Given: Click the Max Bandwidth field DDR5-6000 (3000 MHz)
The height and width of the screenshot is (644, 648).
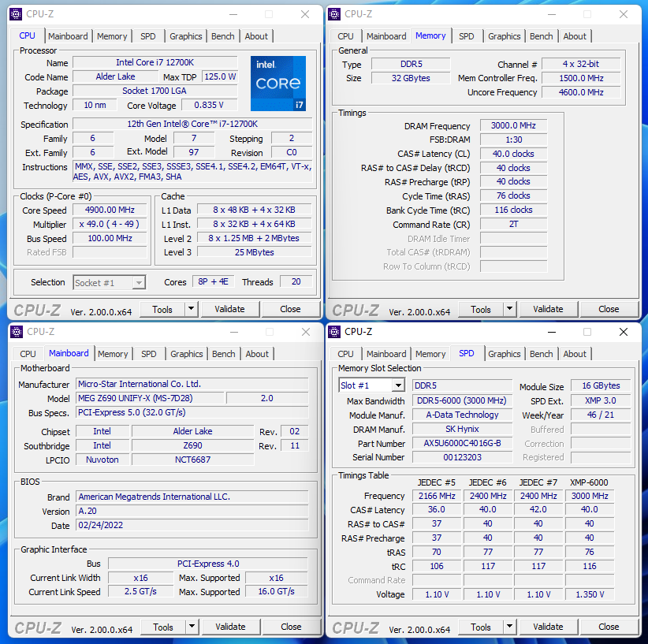Looking at the screenshot, I should 462,401.
